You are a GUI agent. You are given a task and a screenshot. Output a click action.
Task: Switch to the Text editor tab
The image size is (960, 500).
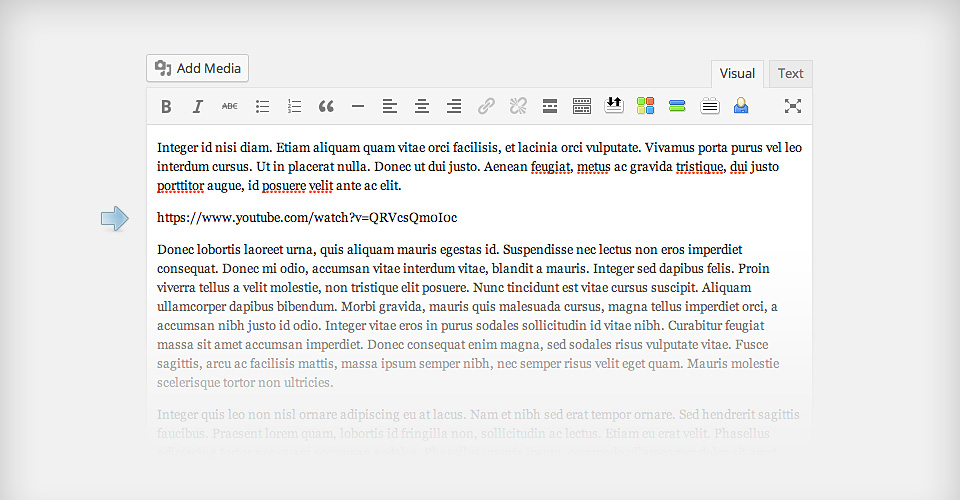click(790, 73)
